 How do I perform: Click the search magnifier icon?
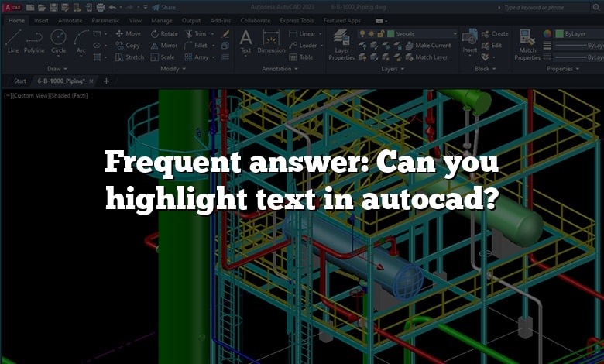click(x=596, y=7)
